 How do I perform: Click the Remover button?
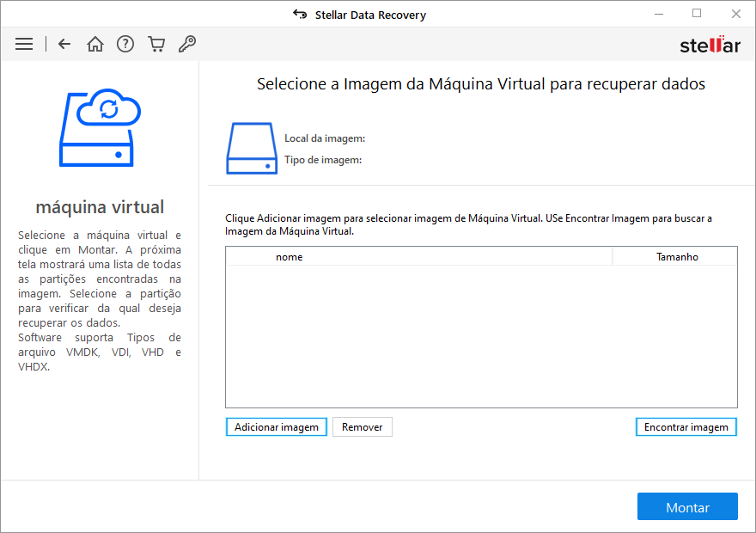click(362, 427)
